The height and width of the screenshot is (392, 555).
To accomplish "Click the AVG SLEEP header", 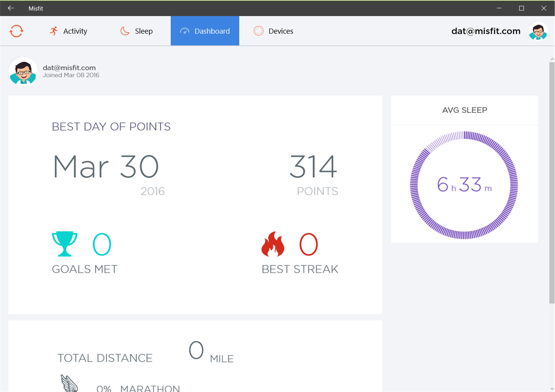I will [x=465, y=110].
